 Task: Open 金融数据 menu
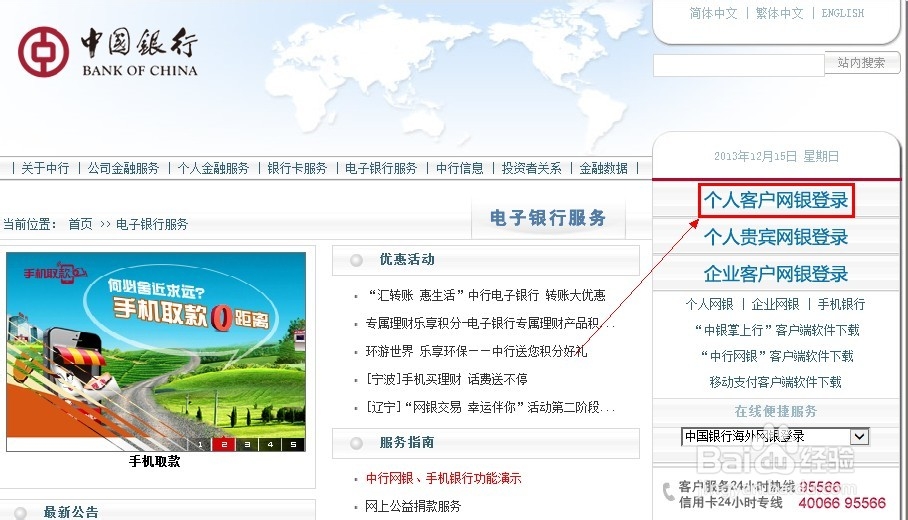tap(603, 169)
